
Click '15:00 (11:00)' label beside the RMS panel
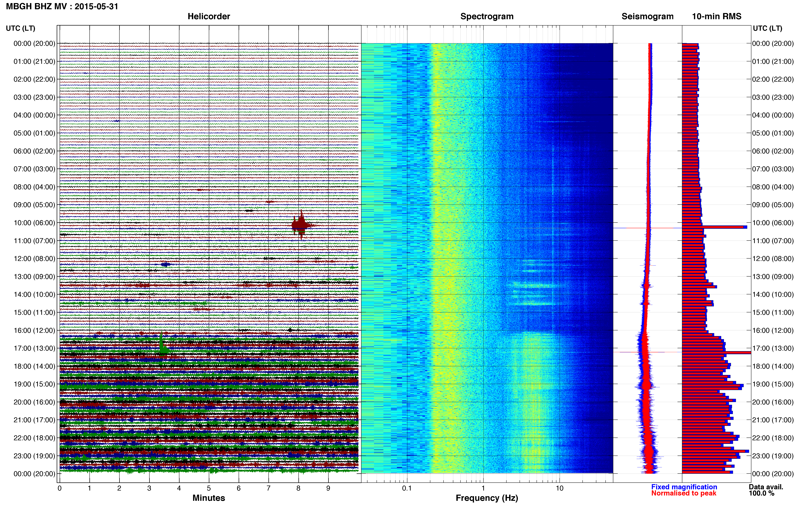pyautogui.click(x=773, y=312)
